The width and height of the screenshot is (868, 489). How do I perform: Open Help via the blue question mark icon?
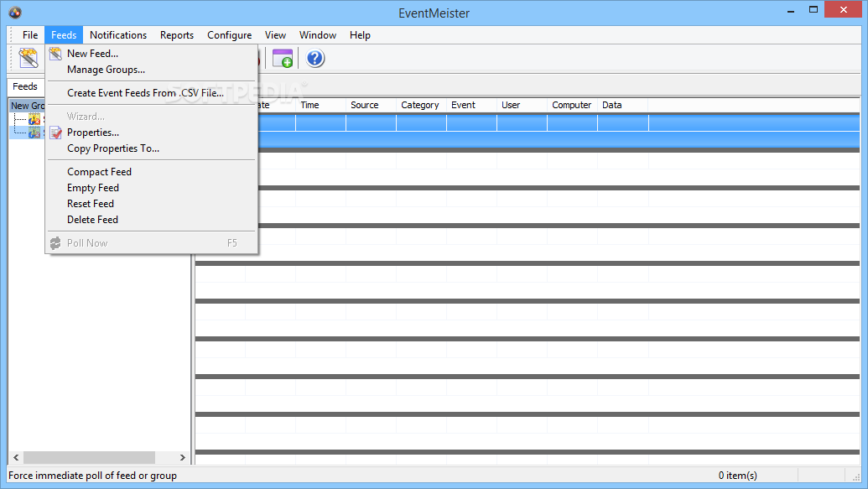click(x=315, y=58)
